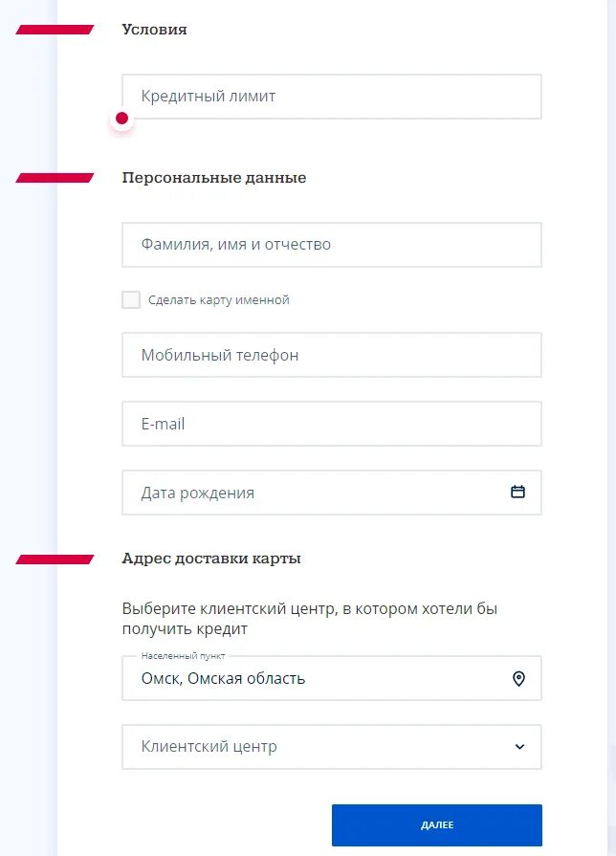Focus the Кредитный лимит input field

point(331,96)
